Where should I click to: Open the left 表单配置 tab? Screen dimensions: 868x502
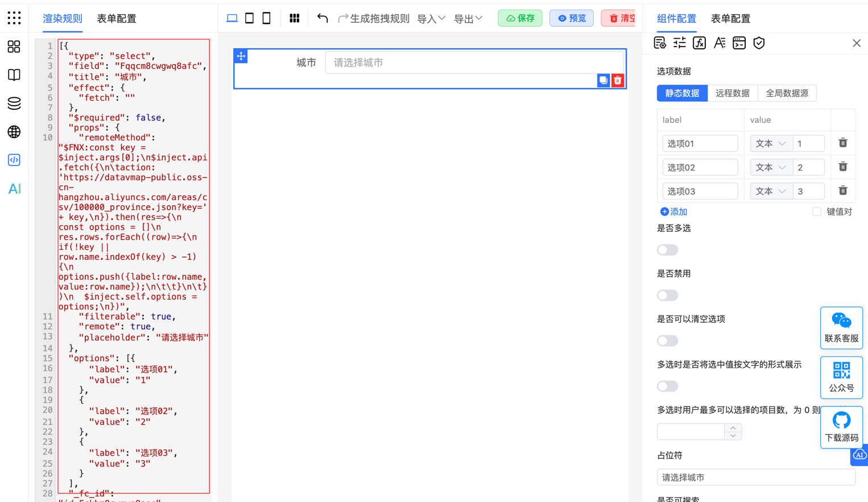point(117,19)
